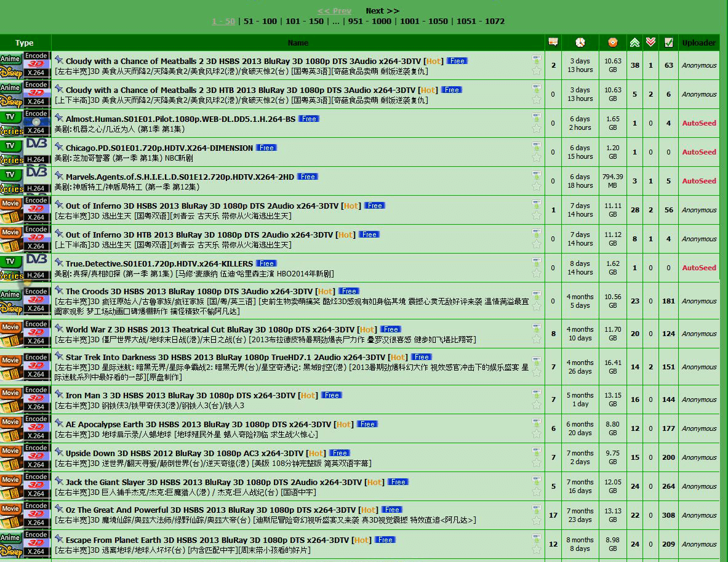Go to the Next >> page
This screenshot has height=562, width=728.
coord(382,10)
